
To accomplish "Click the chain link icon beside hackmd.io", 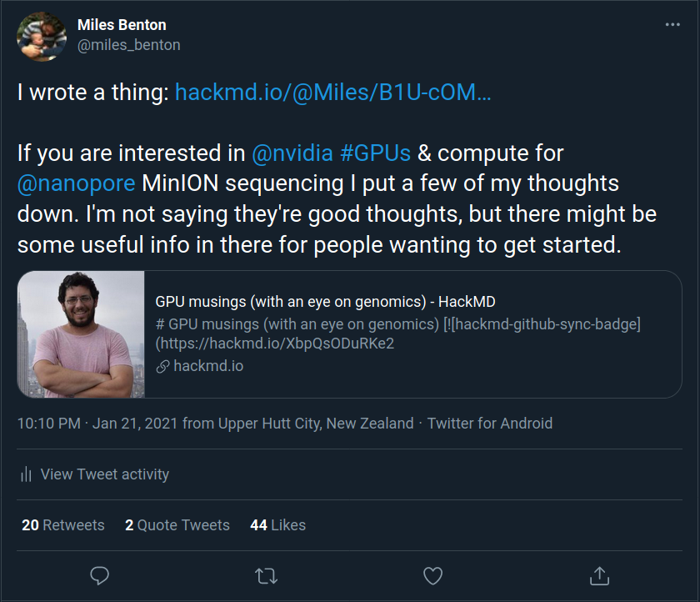I will click(162, 367).
